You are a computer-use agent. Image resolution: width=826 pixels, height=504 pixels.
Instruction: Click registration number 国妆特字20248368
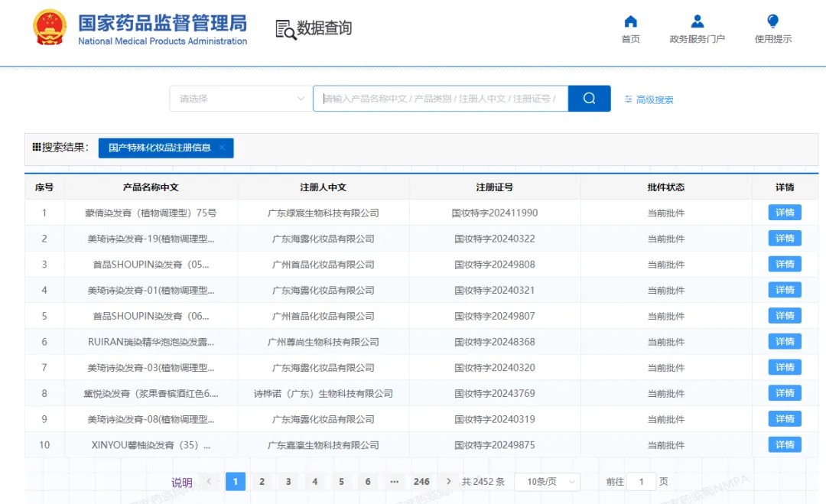tap(494, 342)
